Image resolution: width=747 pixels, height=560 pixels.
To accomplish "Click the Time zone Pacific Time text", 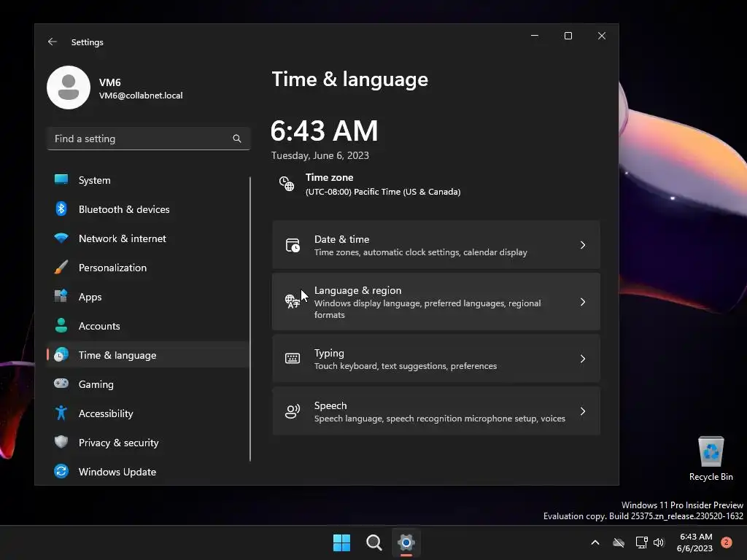I will click(382, 192).
